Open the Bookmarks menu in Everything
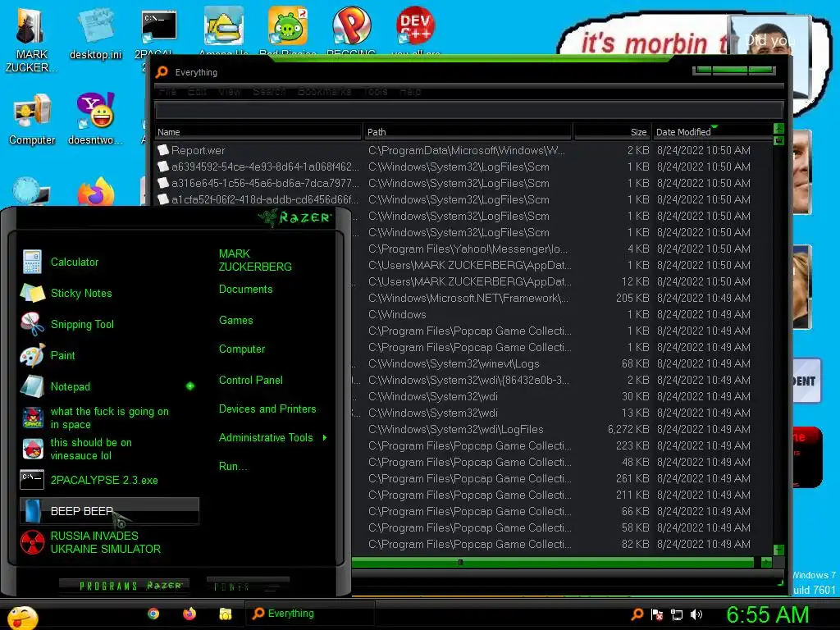 click(x=325, y=92)
